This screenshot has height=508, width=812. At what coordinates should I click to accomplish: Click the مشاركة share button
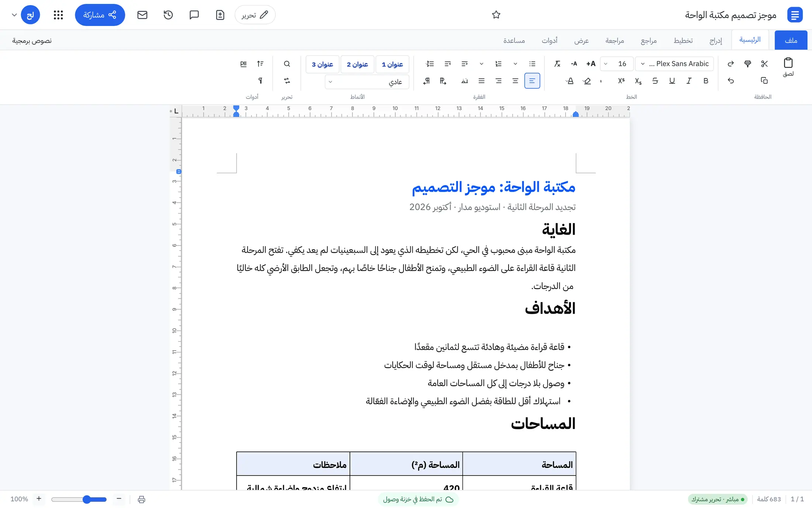coord(100,15)
